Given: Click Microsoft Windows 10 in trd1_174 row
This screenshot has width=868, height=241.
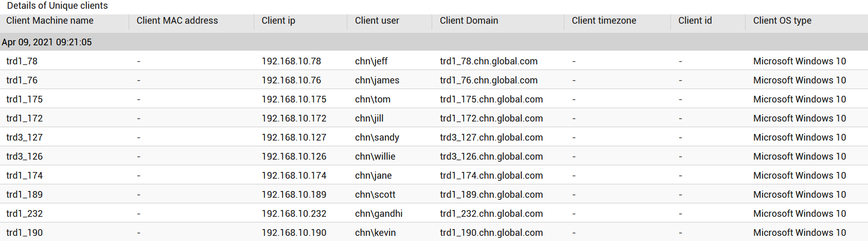Looking at the screenshot, I should [800, 176].
